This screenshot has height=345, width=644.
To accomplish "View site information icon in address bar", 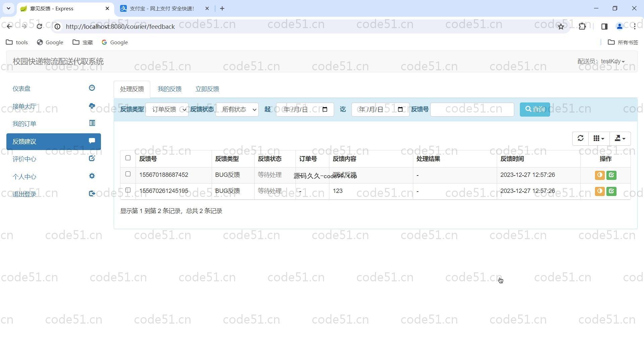I will click(57, 26).
